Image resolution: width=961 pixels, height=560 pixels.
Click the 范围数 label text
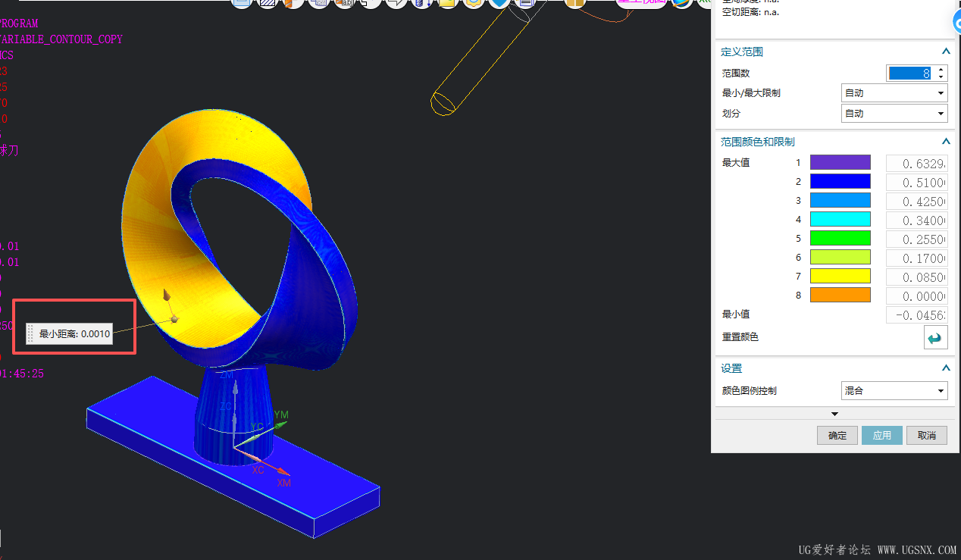(x=736, y=74)
